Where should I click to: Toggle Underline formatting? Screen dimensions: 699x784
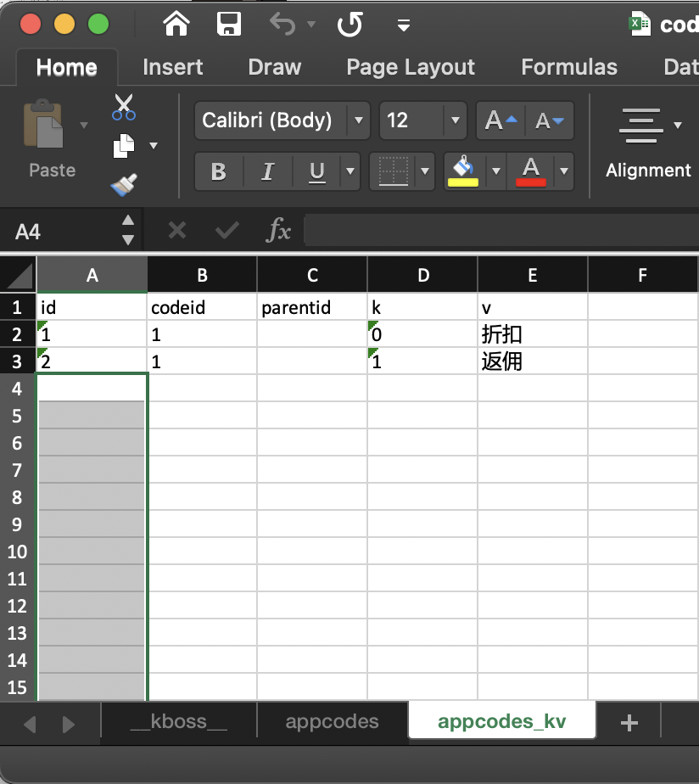[317, 172]
